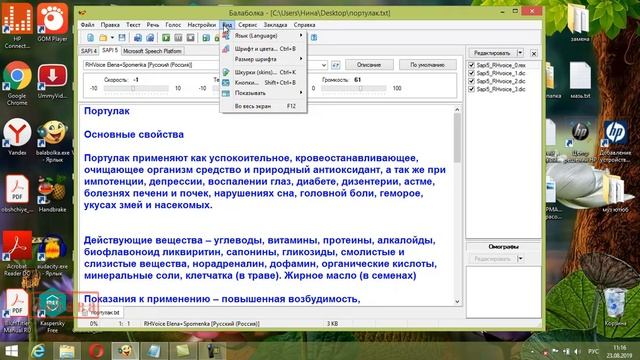Open GOM Player desktop shortcut
640x360 pixels.
52,22
